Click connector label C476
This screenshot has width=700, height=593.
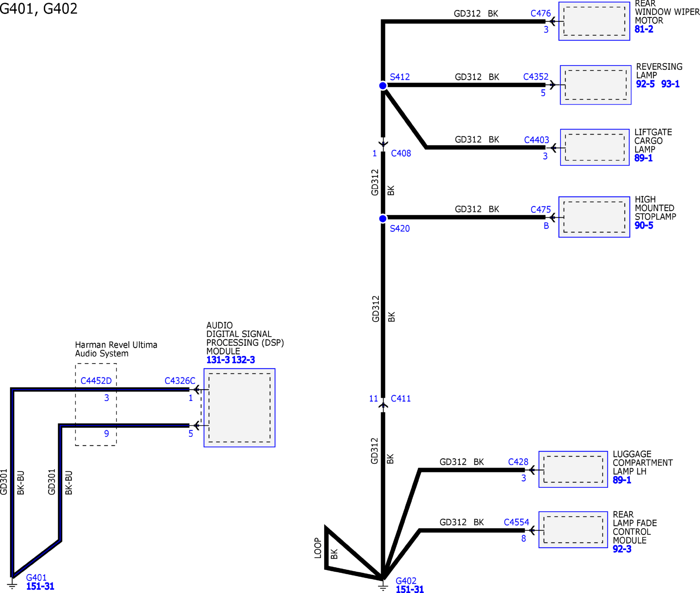tap(541, 13)
